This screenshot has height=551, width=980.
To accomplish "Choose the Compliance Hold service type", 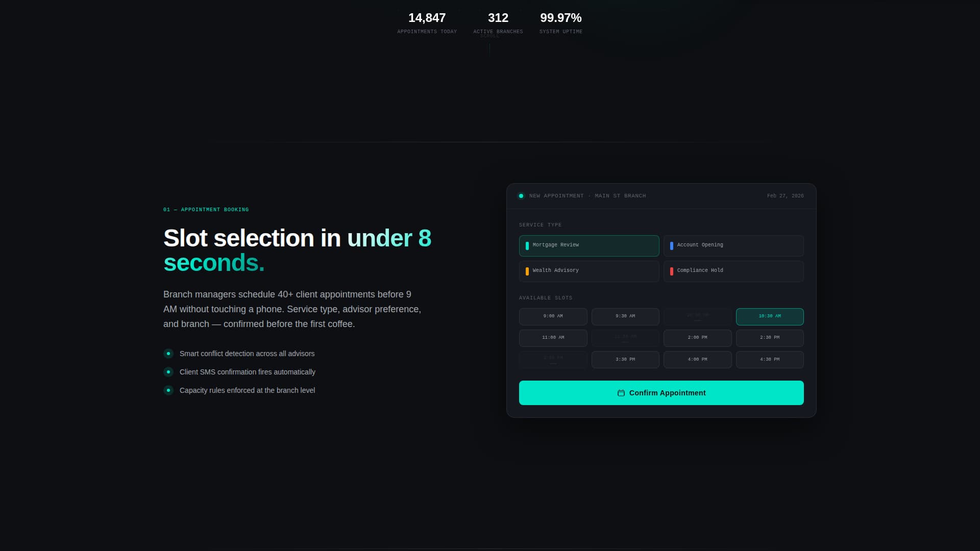I will click(x=733, y=271).
